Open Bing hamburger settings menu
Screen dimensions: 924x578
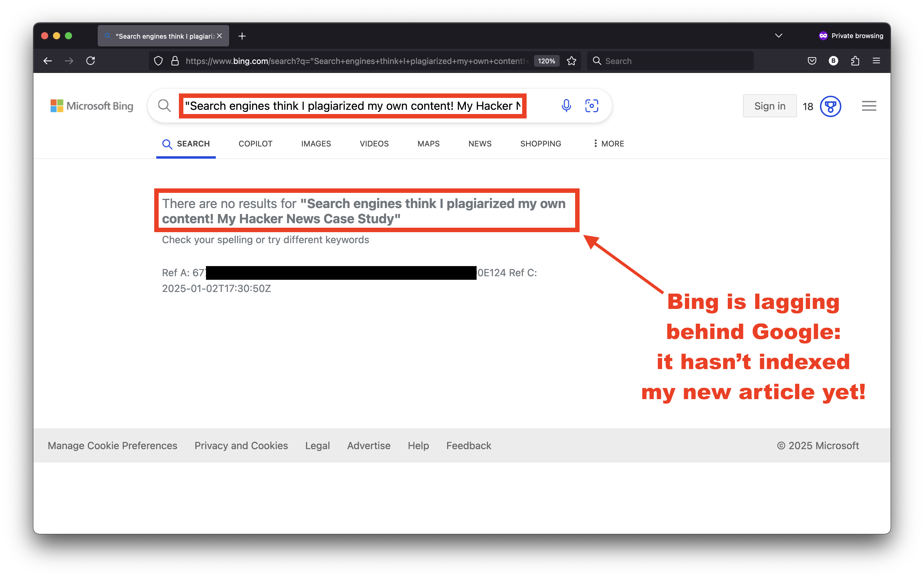coord(869,106)
